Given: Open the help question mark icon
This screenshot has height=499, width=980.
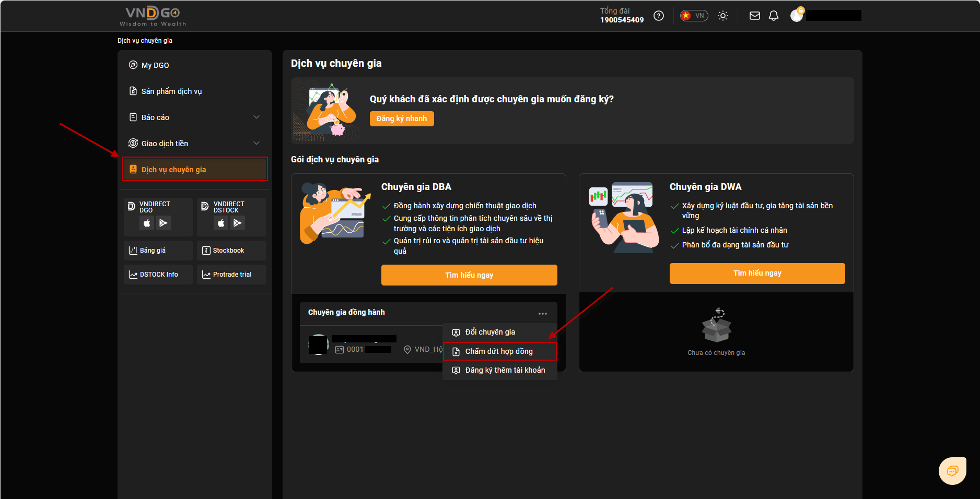Looking at the screenshot, I should [659, 16].
